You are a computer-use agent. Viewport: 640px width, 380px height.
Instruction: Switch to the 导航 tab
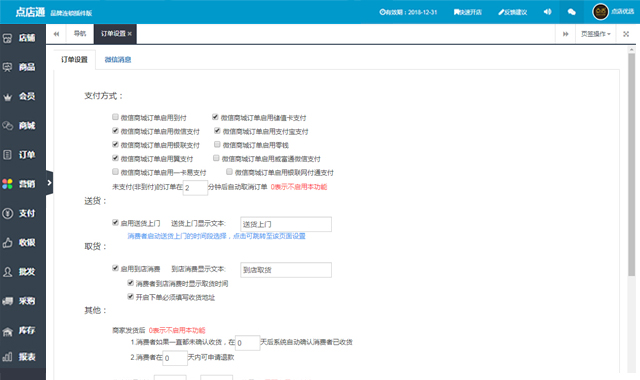point(80,34)
